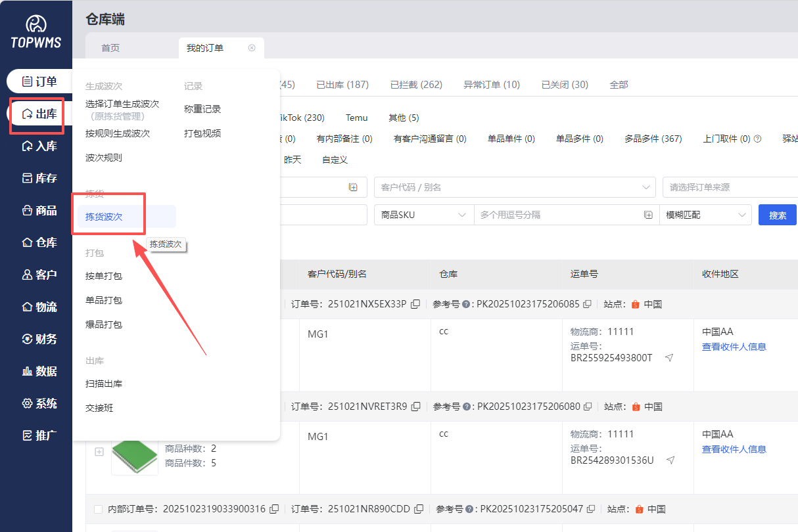Screen dimensions: 798x532
Task: Click the batch-input icon left of 客户代码 / 别名
Action: tap(353, 187)
